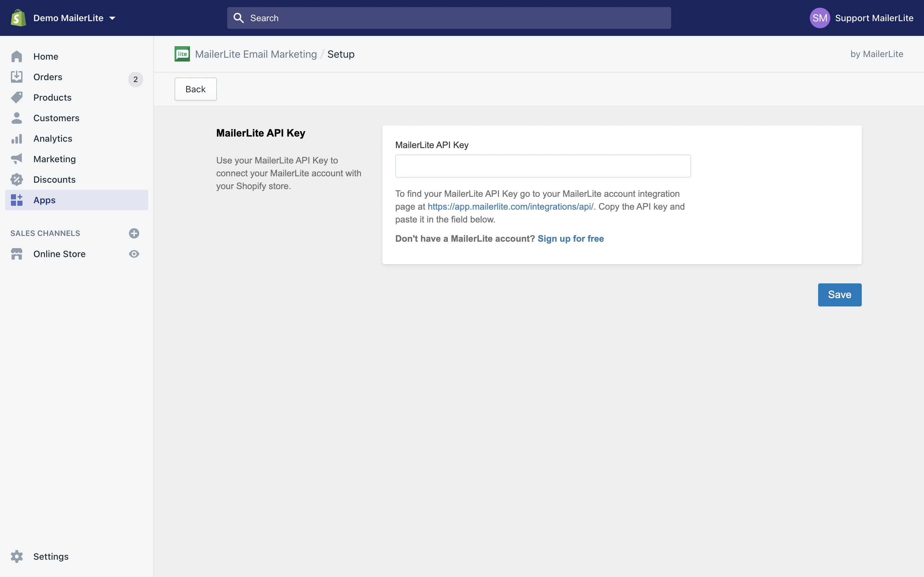Open Orders from the sidebar
Screen dimensions: 924x577
click(48, 77)
